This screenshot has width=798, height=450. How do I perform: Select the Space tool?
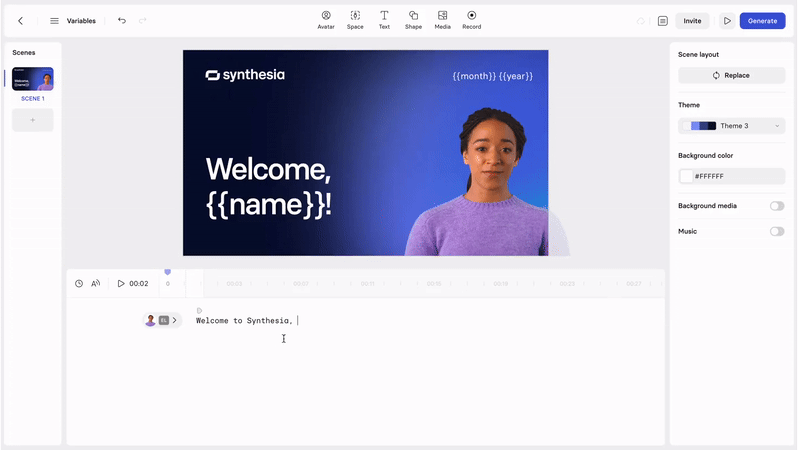(x=355, y=20)
